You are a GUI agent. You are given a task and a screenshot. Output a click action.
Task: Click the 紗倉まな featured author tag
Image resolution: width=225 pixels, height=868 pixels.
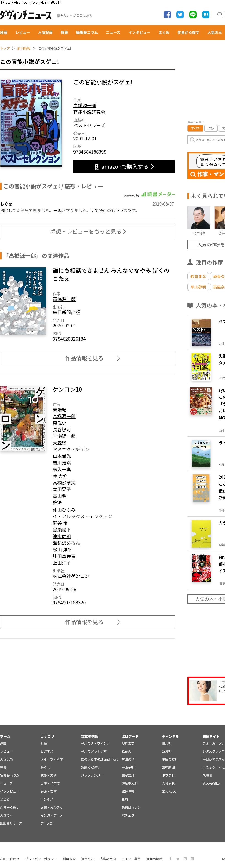198,277
